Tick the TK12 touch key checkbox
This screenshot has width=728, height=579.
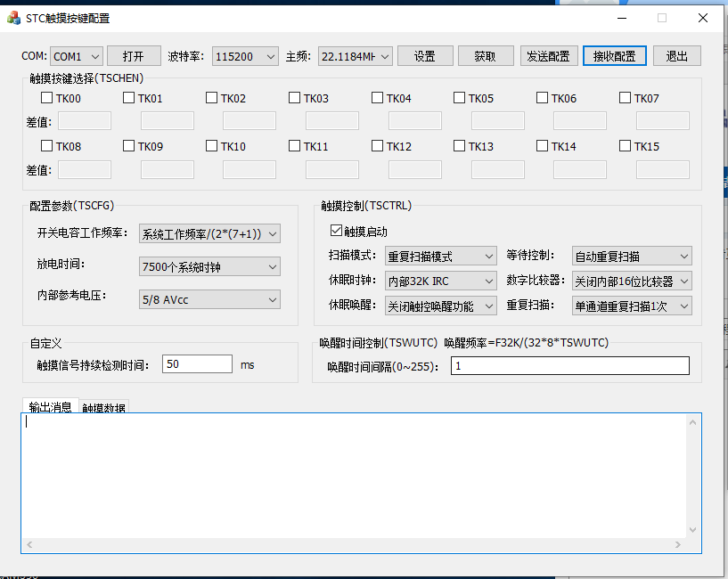[x=377, y=146]
